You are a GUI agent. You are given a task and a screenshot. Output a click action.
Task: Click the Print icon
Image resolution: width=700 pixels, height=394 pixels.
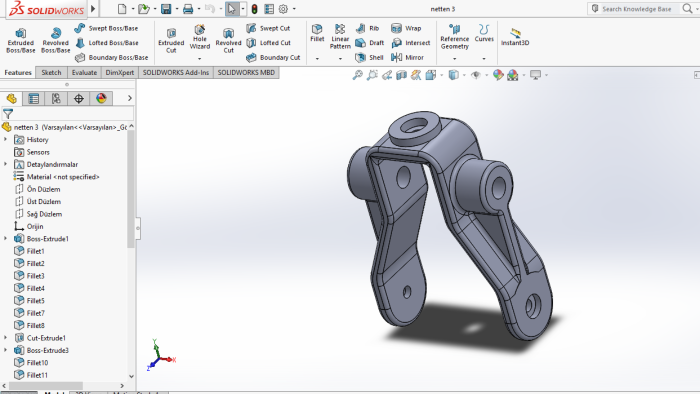click(x=188, y=9)
